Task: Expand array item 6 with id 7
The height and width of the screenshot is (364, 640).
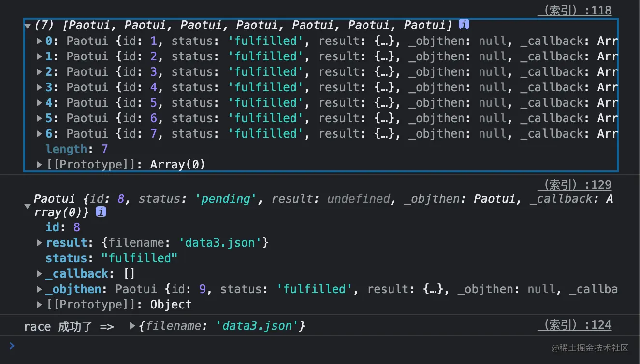Action: 39,134
